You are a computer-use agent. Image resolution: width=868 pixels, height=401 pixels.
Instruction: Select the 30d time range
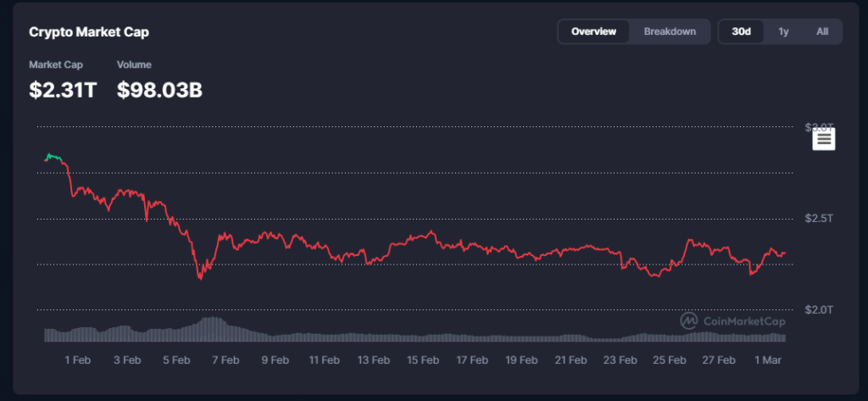[741, 31]
